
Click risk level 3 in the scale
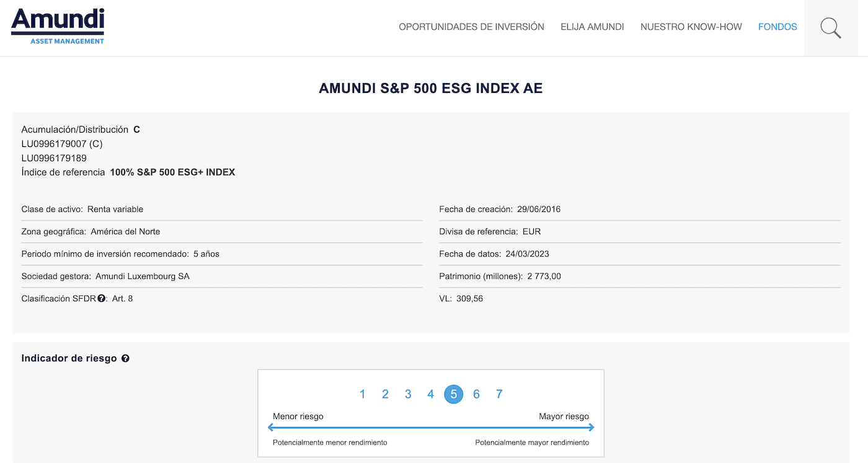pos(408,394)
